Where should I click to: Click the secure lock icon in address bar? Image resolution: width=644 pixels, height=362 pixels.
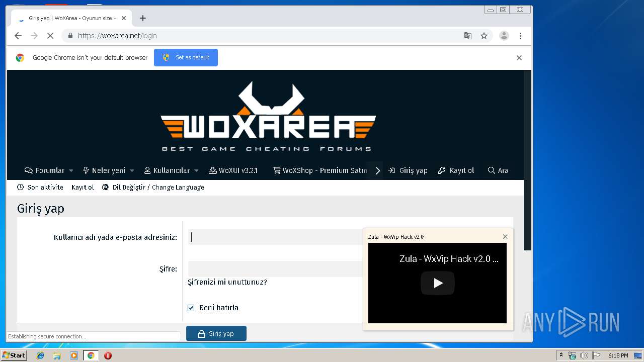pyautogui.click(x=70, y=36)
